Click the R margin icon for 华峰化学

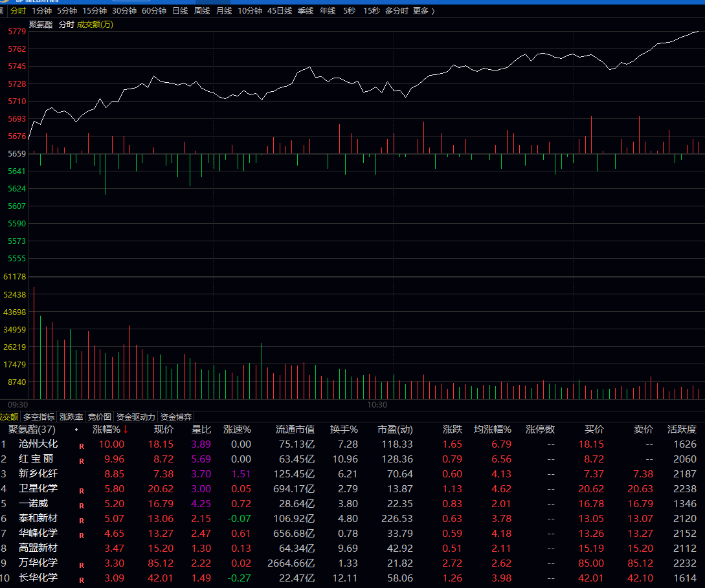(82, 536)
